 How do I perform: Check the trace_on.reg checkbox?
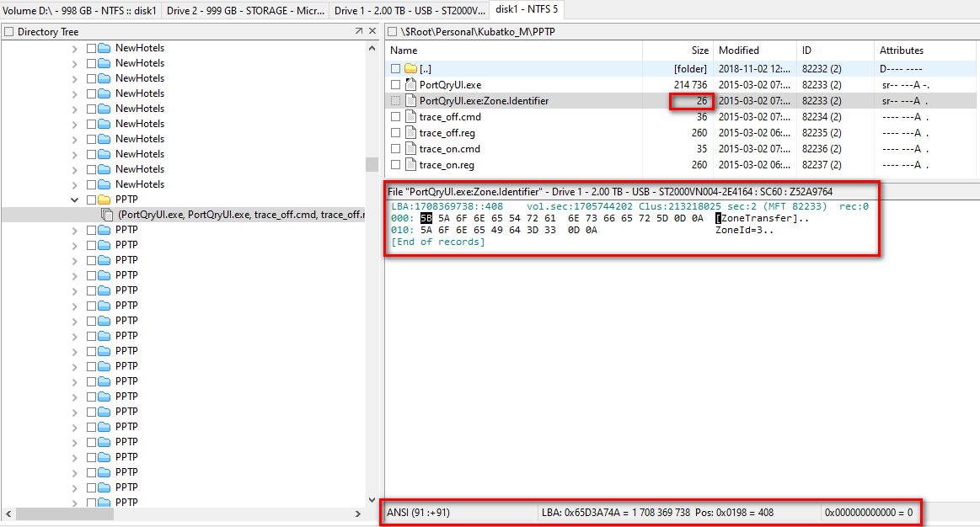396,166
